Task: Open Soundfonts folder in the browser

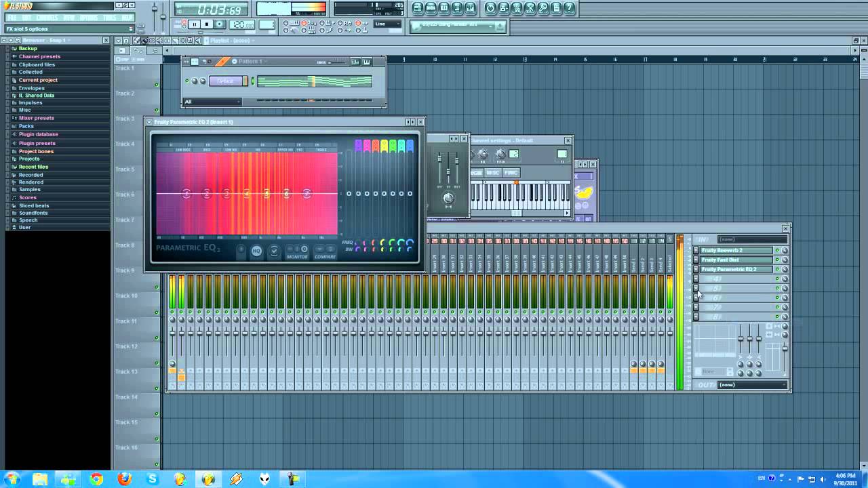Action: (x=33, y=213)
